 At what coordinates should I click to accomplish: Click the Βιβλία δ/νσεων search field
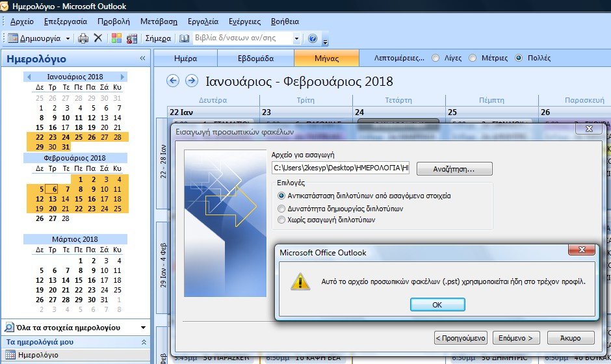tap(242, 38)
